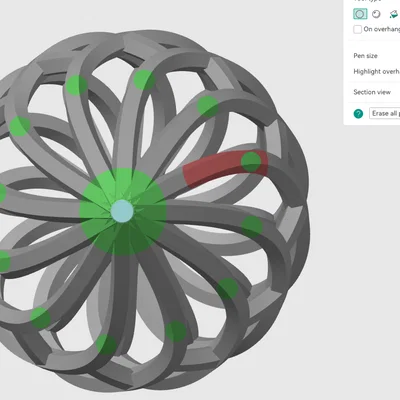Enable the On overhangs only checkbox
Viewport: 400px width, 400px height.
click(357, 29)
